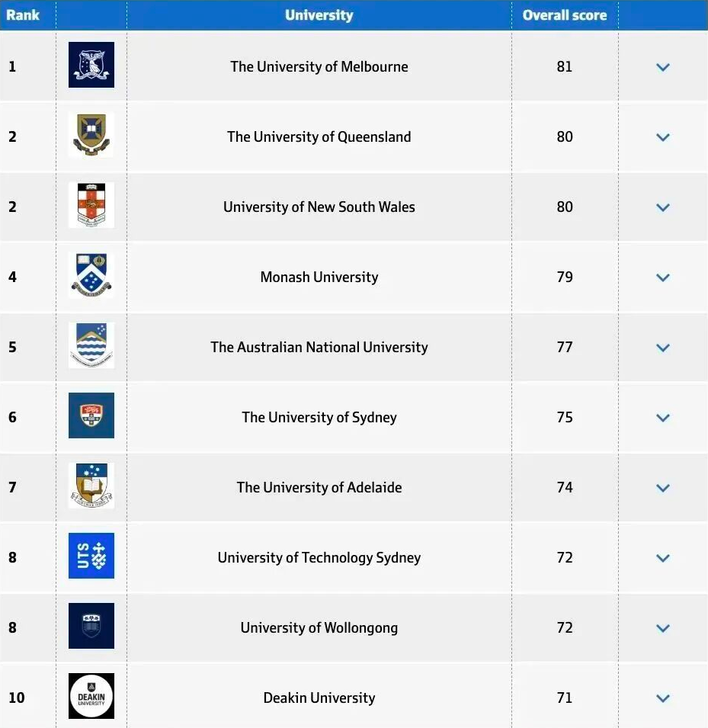Click the blue UTS logo
The height and width of the screenshot is (728, 708).
point(91,556)
